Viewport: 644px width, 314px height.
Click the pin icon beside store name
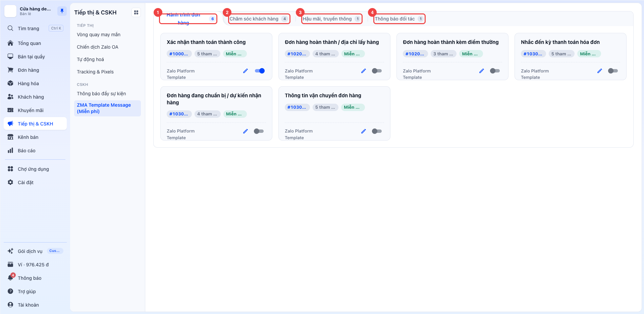(62, 11)
